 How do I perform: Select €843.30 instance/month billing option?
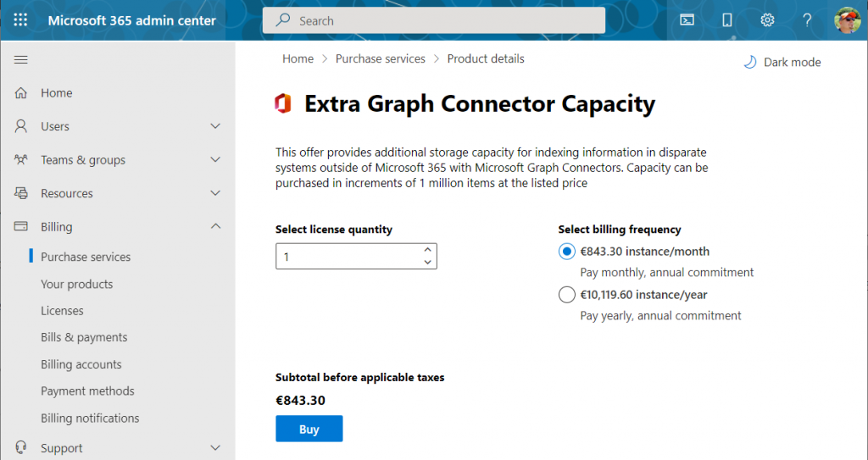tap(567, 252)
